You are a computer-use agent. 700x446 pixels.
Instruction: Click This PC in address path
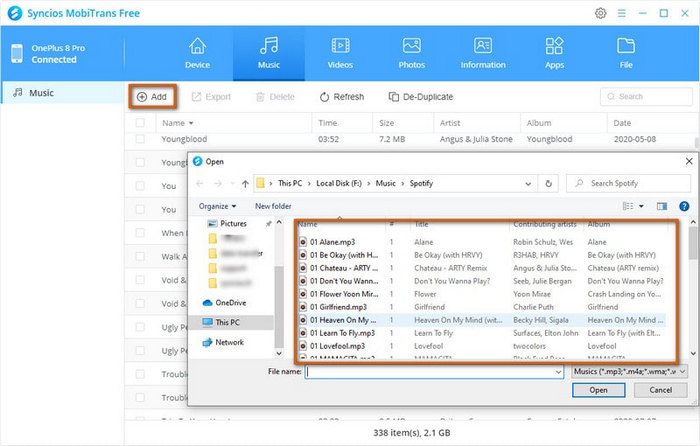click(x=290, y=183)
